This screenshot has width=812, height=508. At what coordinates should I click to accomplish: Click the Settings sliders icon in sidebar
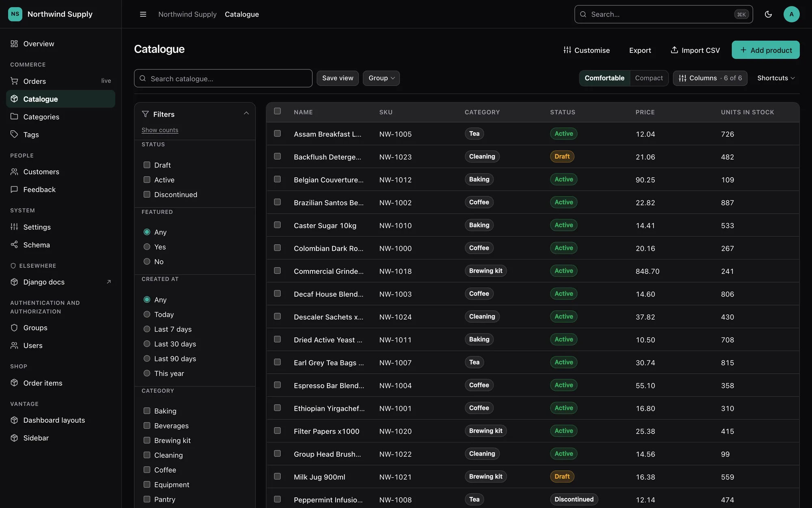tap(14, 227)
